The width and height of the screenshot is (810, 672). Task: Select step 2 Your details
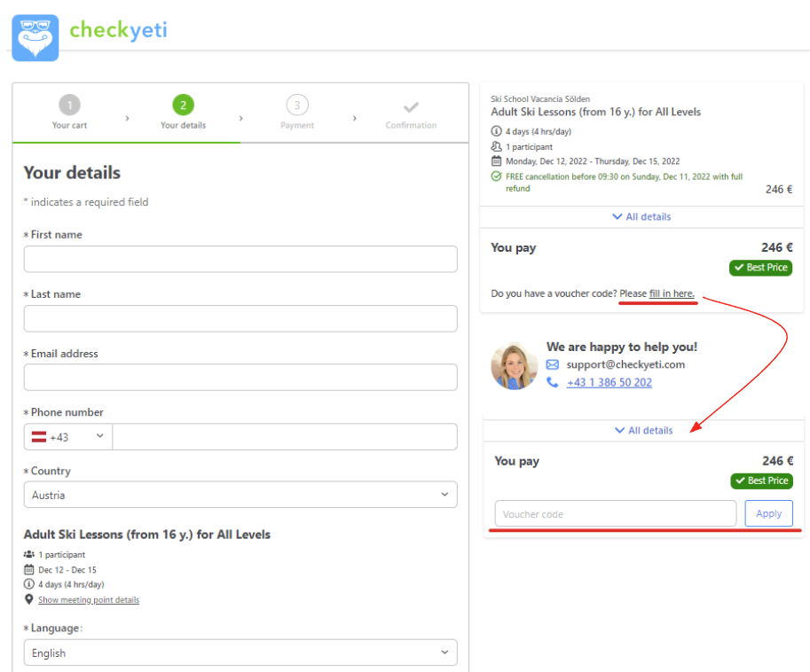tap(183, 112)
